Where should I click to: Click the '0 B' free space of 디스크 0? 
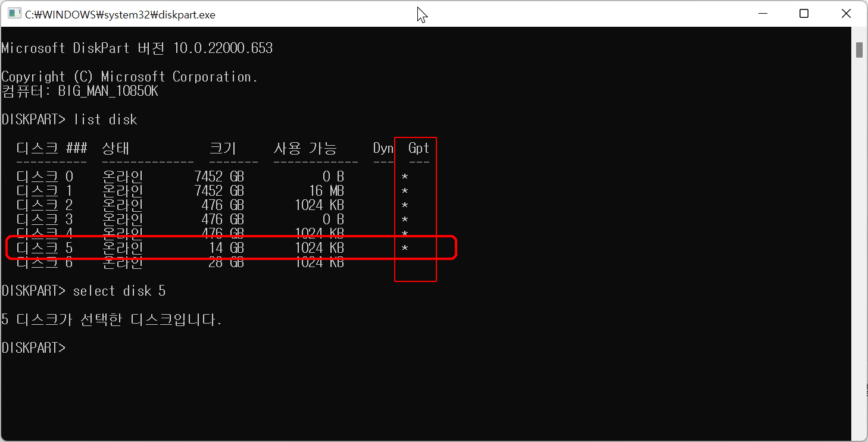(333, 177)
